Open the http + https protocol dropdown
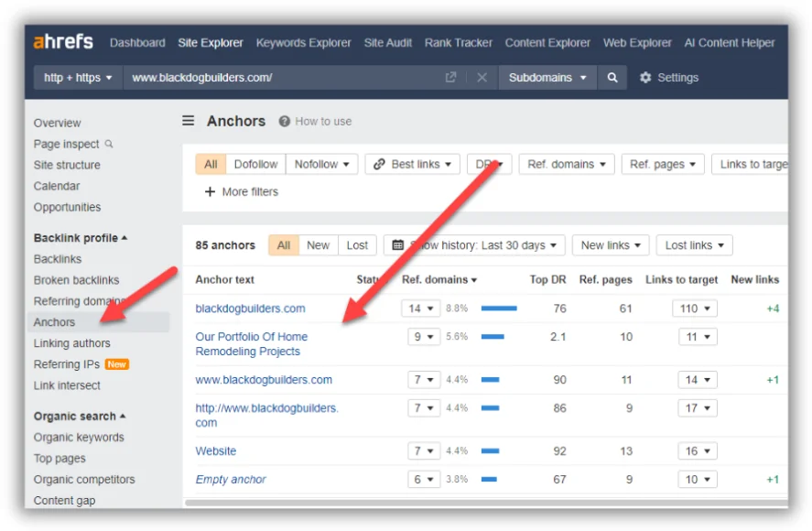Image resolution: width=812 pixels, height=531 pixels. tap(78, 77)
